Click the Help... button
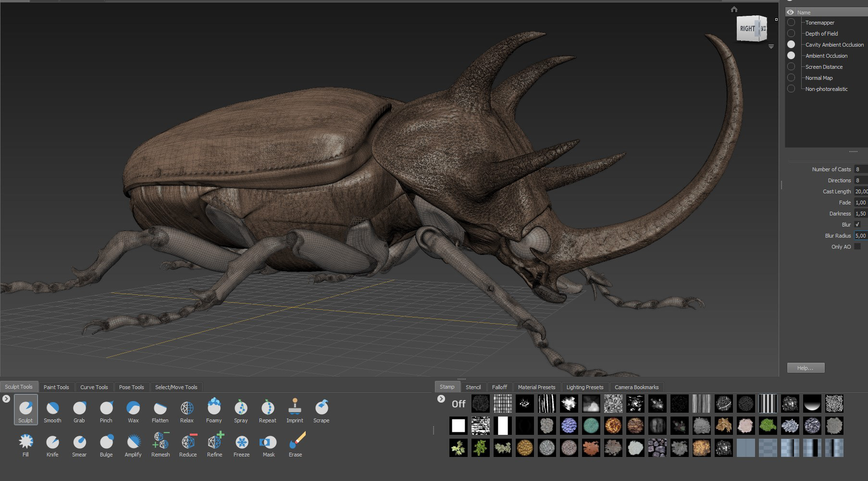Screen dimensions: 868x481 (806, 368)
